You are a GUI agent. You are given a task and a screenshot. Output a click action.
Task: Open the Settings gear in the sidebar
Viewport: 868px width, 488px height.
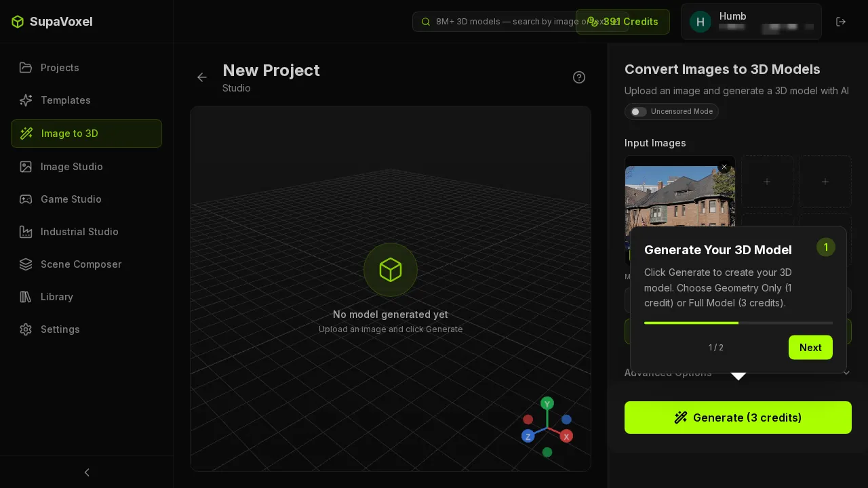(x=26, y=329)
